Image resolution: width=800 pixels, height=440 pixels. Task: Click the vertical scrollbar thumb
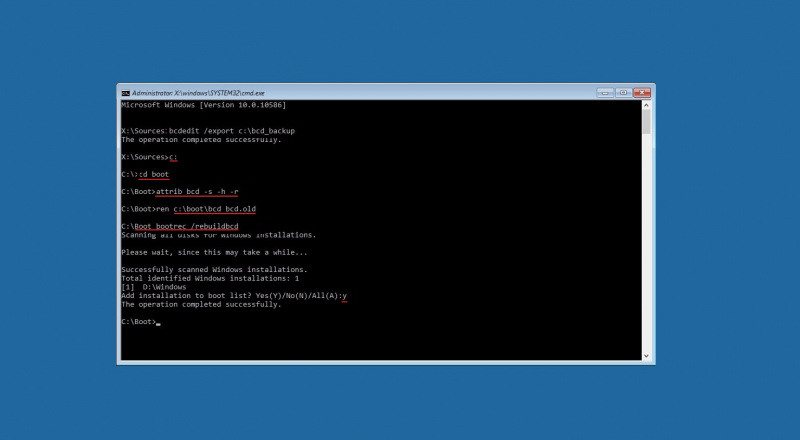click(646, 122)
